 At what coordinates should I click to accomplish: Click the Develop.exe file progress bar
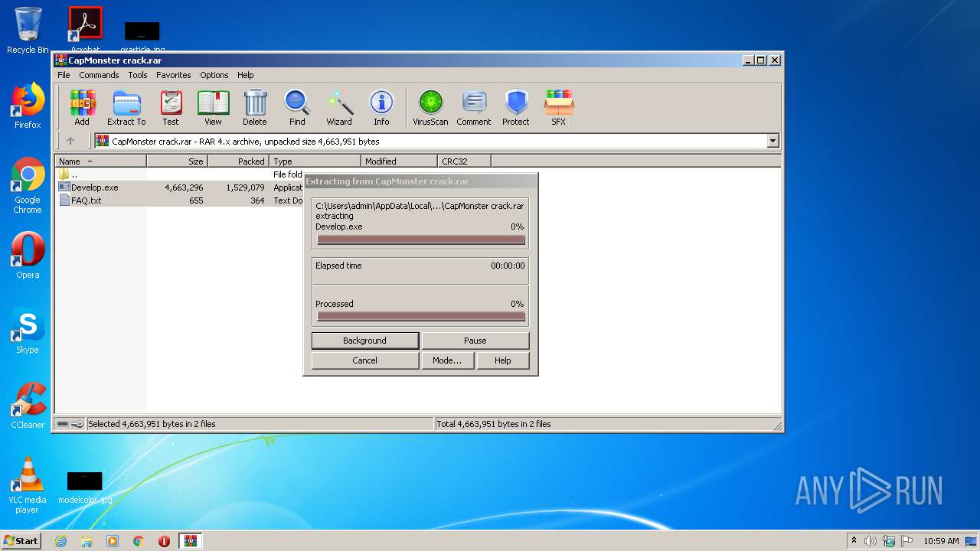coord(421,240)
